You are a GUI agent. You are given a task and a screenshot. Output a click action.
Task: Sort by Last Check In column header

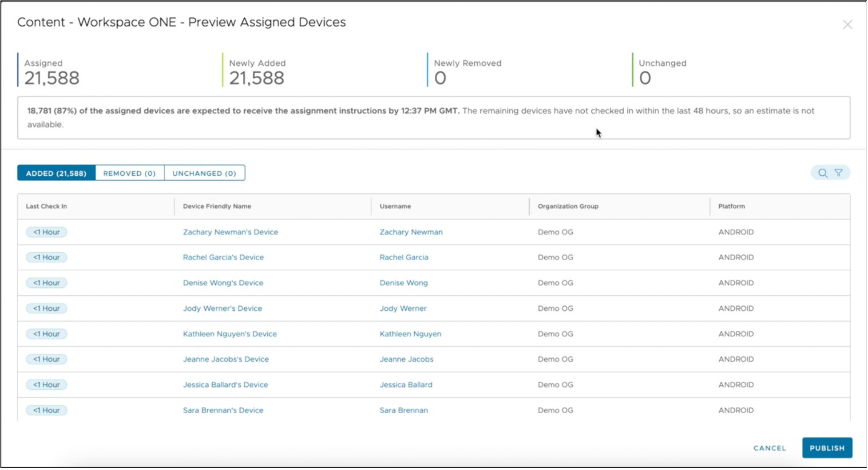click(46, 206)
